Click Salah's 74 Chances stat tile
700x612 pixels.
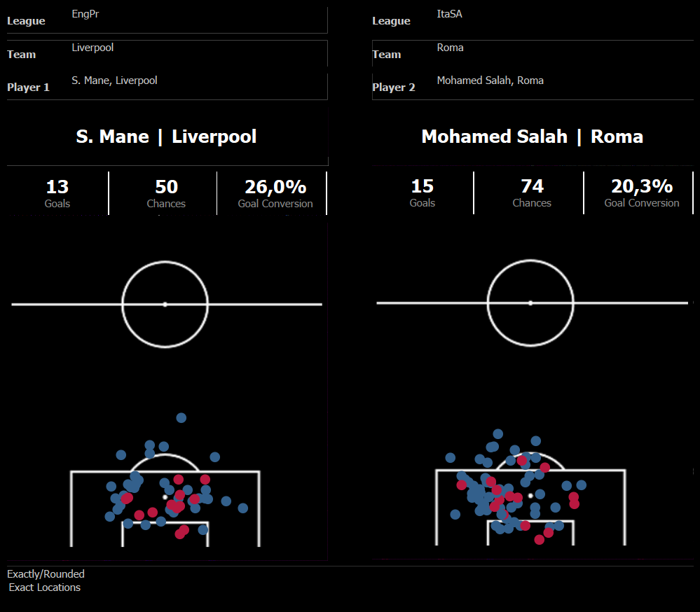click(x=532, y=193)
